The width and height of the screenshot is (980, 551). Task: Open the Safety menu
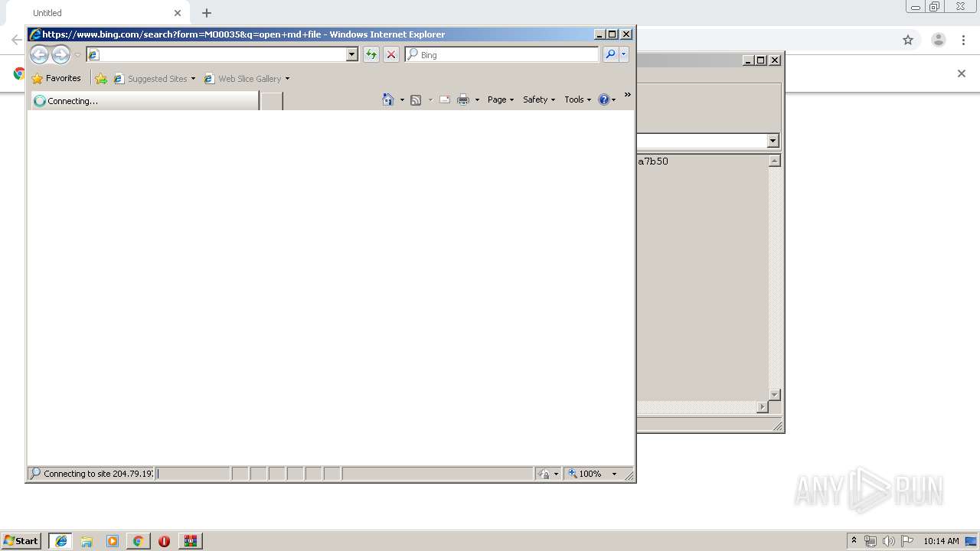click(x=539, y=99)
